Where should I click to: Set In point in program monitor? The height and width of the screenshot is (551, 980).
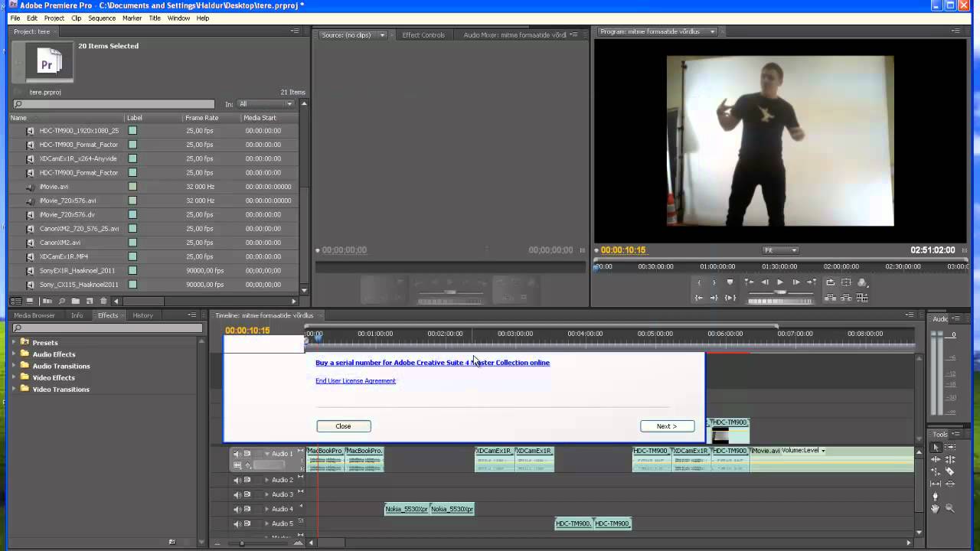[699, 282]
